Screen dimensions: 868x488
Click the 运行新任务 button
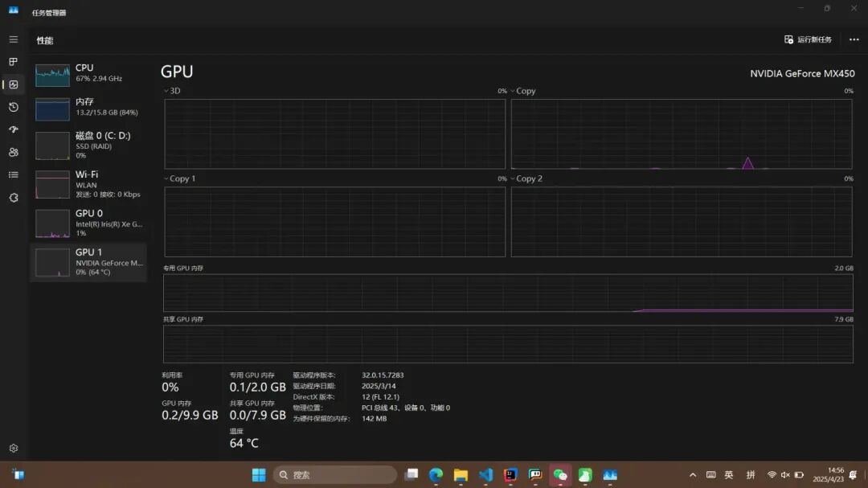pos(808,39)
